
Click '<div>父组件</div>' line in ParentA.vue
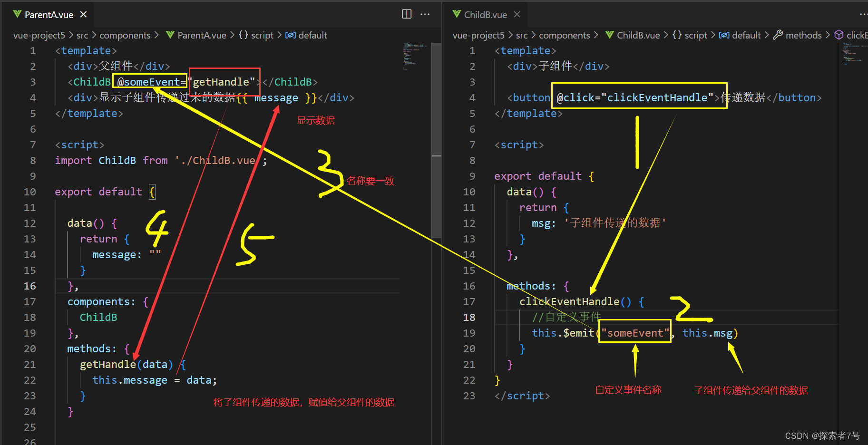[118, 66]
